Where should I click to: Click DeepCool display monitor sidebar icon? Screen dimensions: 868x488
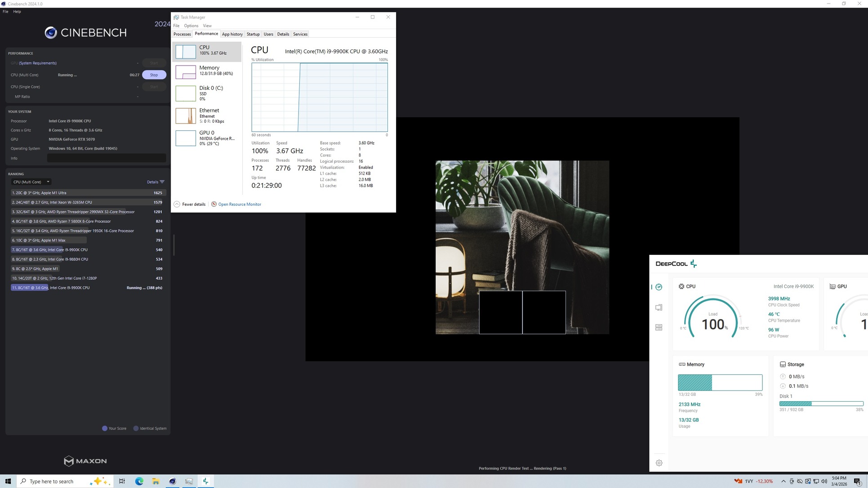(x=659, y=307)
